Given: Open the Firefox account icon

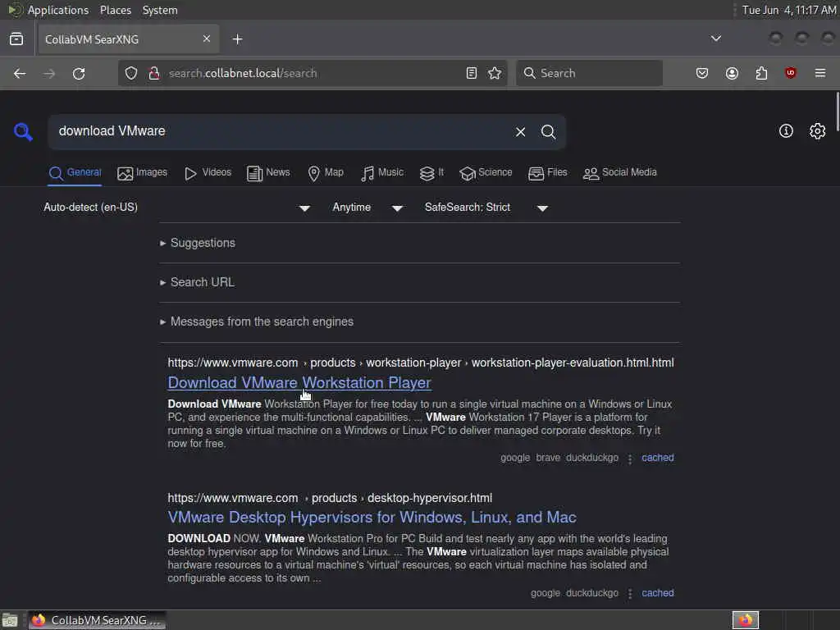Looking at the screenshot, I should [732, 73].
